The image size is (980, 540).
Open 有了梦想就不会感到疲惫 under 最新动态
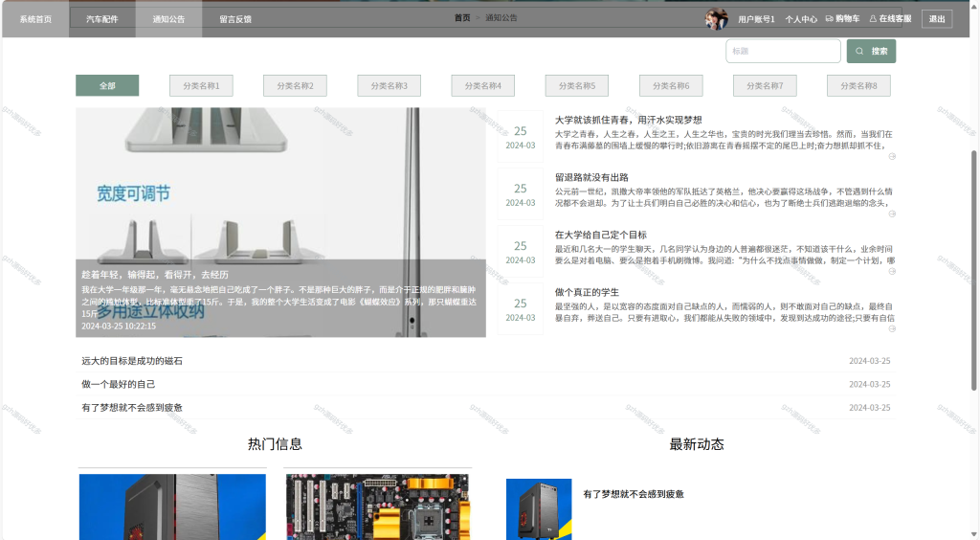tap(634, 494)
